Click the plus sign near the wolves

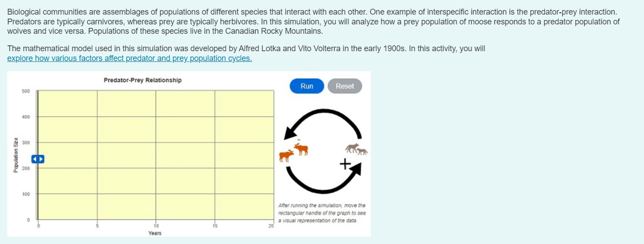[345, 164]
